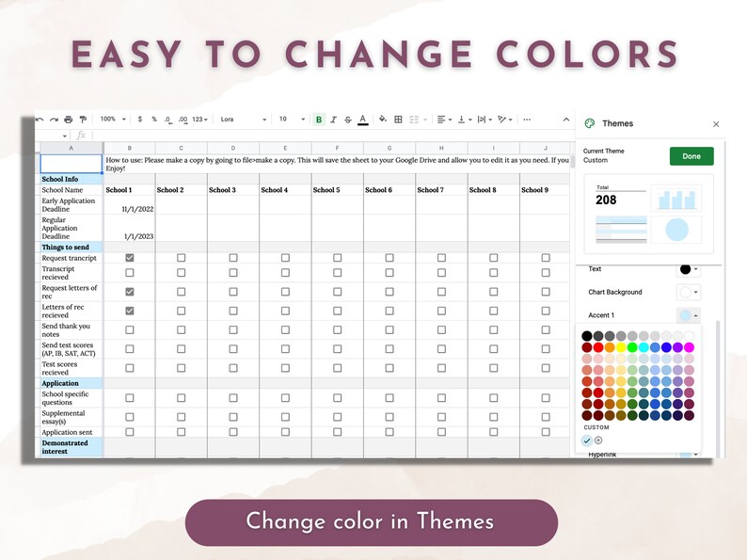Check Transcript received for School 2
747x560 pixels.
tap(181, 273)
